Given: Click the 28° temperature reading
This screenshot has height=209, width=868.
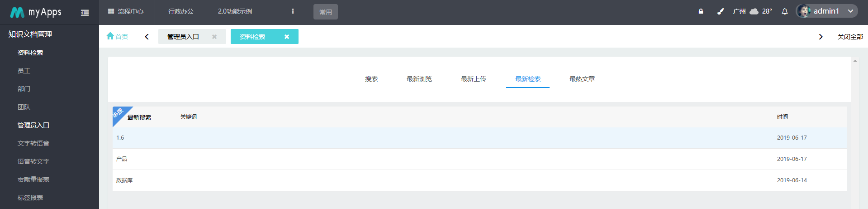Looking at the screenshot, I should click(x=767, y=11).
